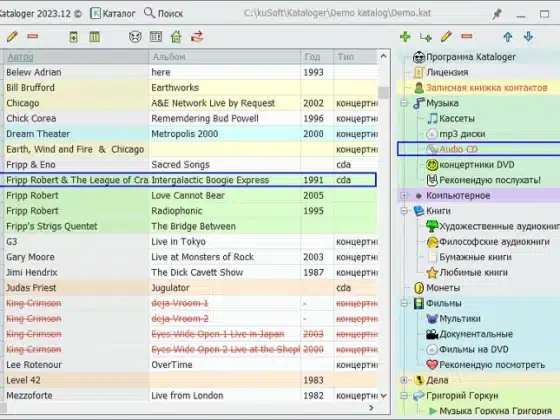Collapse the Григорий Горкун tree node

(x=404, y=396)
